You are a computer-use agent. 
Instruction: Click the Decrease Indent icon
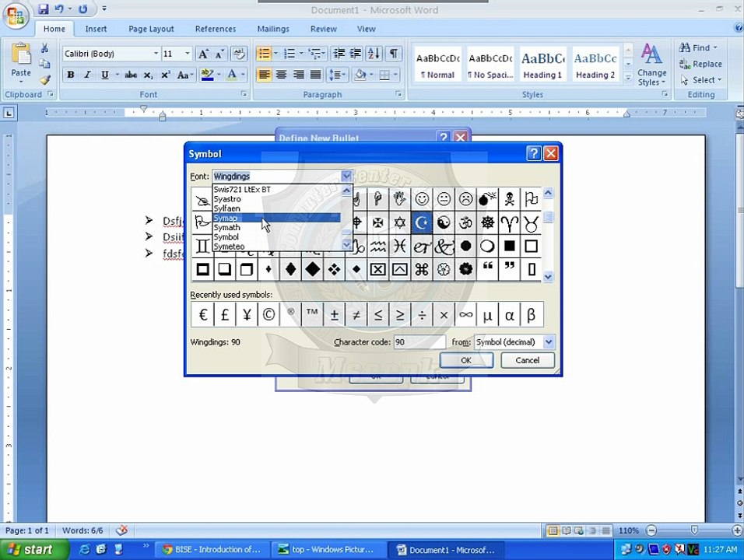click(x=339, y=54)
